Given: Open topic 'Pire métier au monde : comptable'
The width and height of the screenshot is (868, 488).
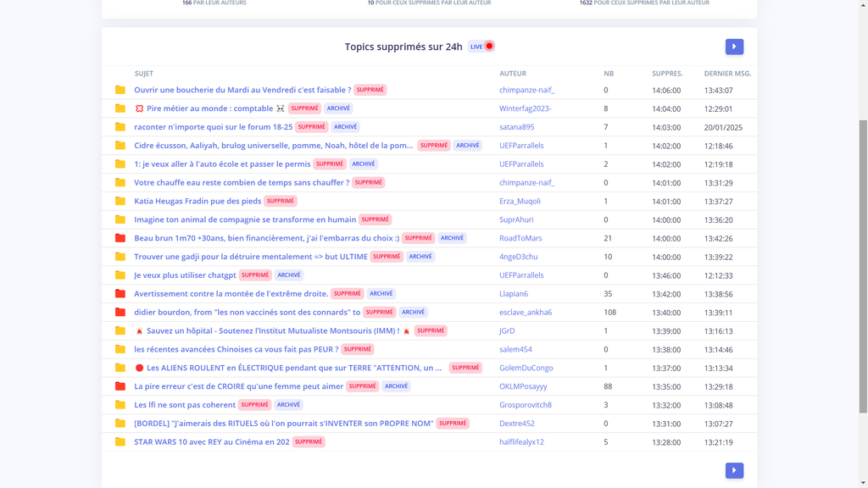Looking at the screenshot, I should [x=209, y=108].
